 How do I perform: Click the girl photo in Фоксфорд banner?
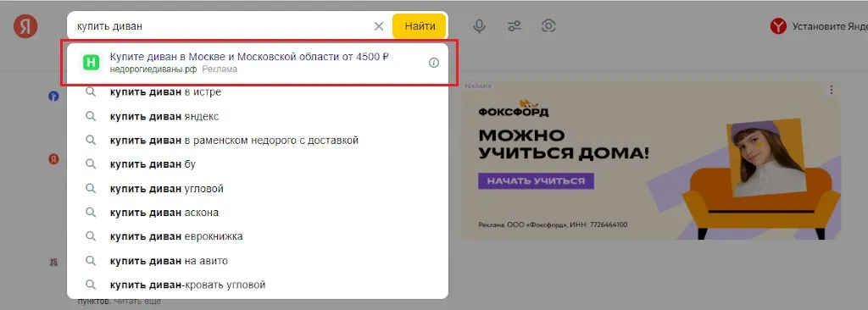(x=765, y=158)
